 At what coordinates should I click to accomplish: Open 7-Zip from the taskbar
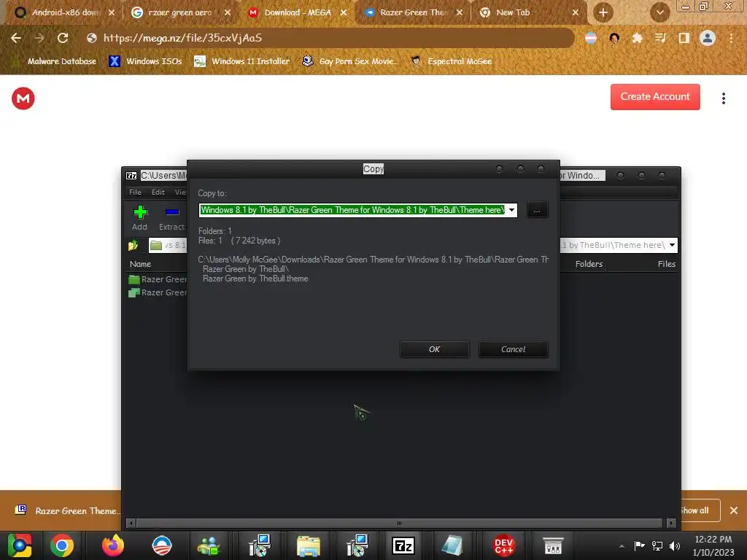click(x=403, y=545)
